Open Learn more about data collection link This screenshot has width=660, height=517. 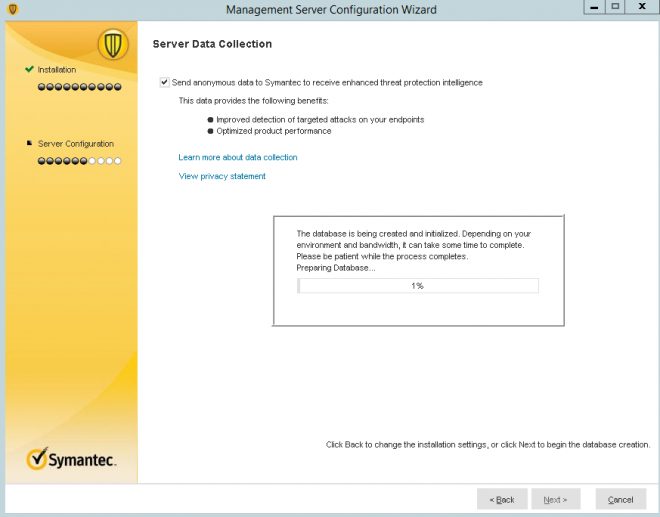238,157
